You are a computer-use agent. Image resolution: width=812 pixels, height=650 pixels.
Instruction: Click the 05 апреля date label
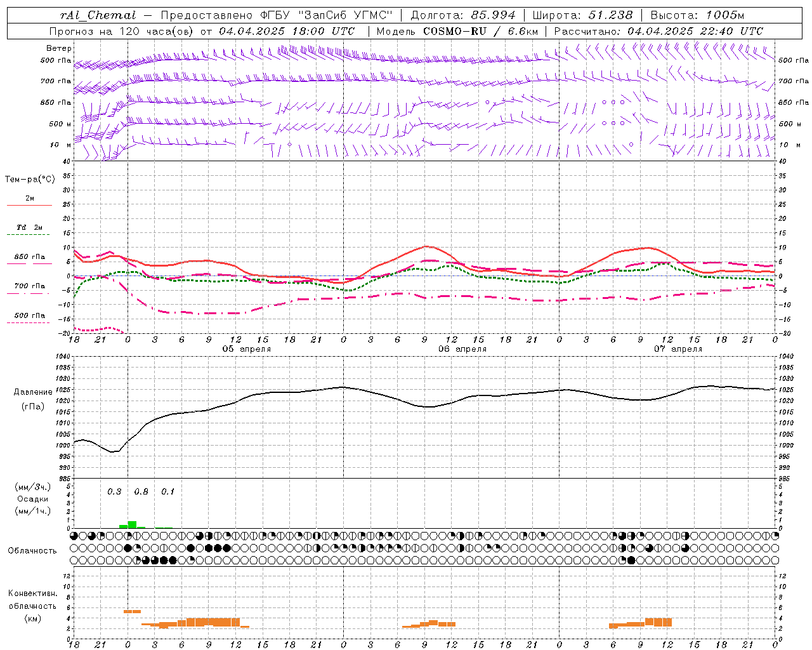(x=246, y=349)
